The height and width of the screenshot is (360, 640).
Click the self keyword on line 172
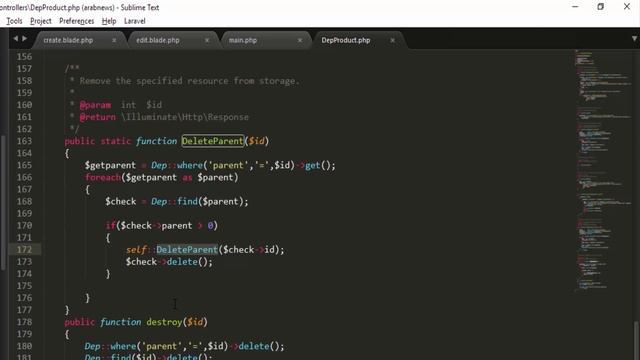click(x=136, y=249)
